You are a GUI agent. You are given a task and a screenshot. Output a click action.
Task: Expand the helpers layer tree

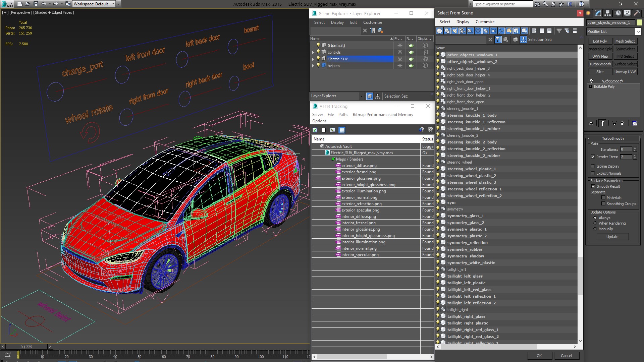point(313,66)
